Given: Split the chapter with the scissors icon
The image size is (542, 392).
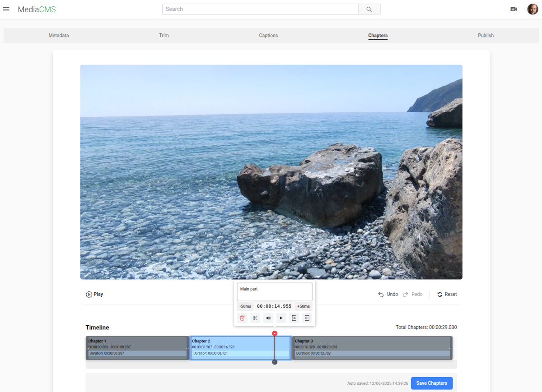Looking at the screenshot, I should [255, 318].
